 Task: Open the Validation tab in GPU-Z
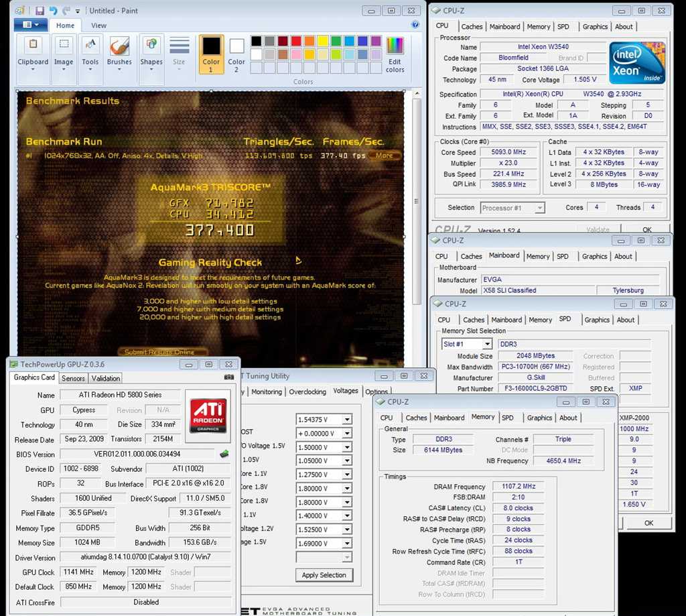(x=105, y=378)
